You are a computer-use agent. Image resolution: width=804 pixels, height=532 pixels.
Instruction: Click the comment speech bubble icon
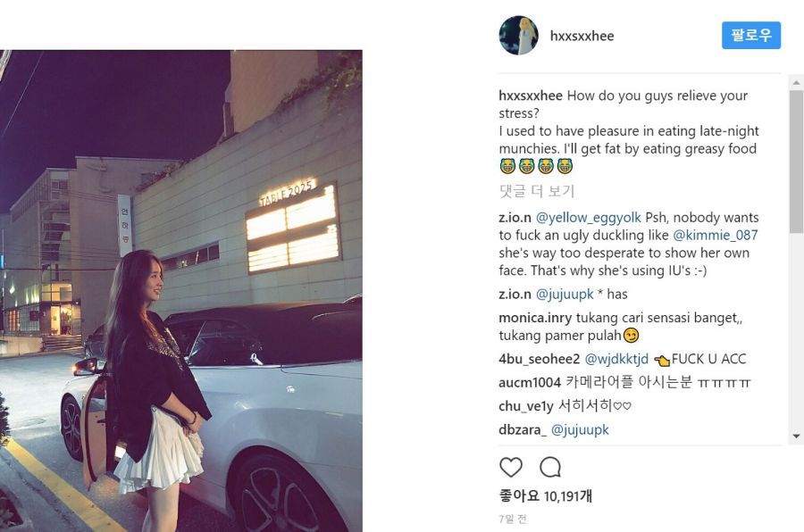(550, 467)
